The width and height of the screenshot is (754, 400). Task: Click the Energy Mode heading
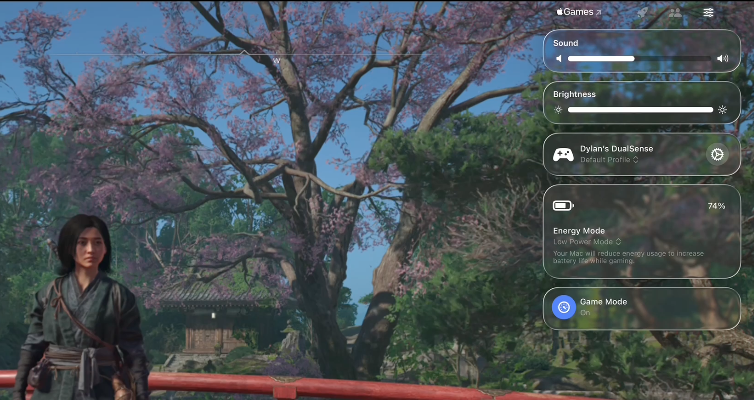[579, 231]
